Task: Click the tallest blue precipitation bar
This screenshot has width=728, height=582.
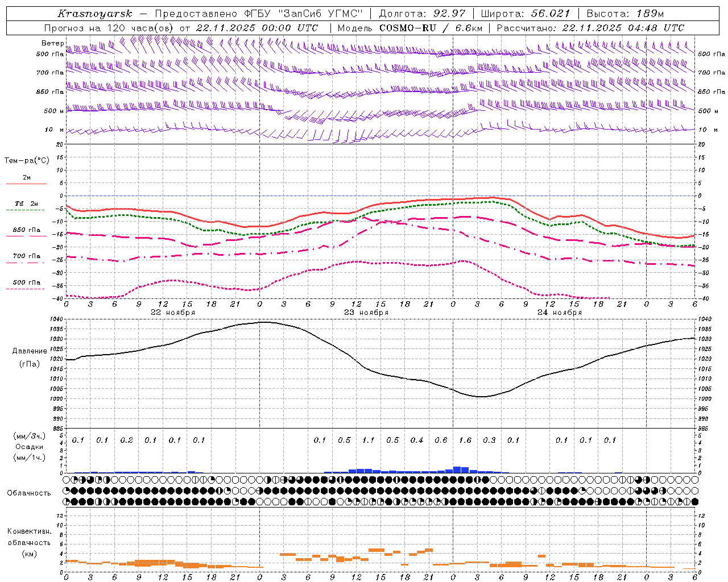Action: 457,469
